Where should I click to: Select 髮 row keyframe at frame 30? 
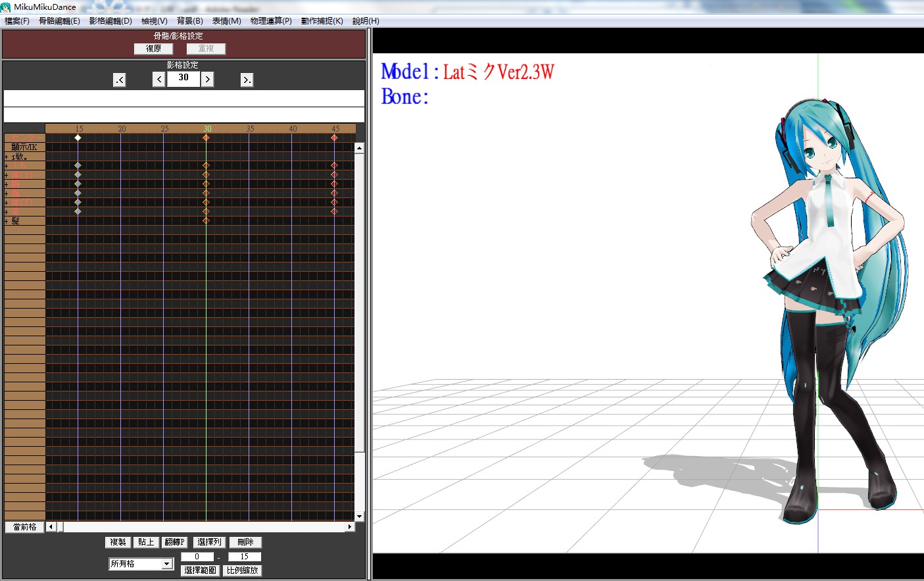pos(206,220)
